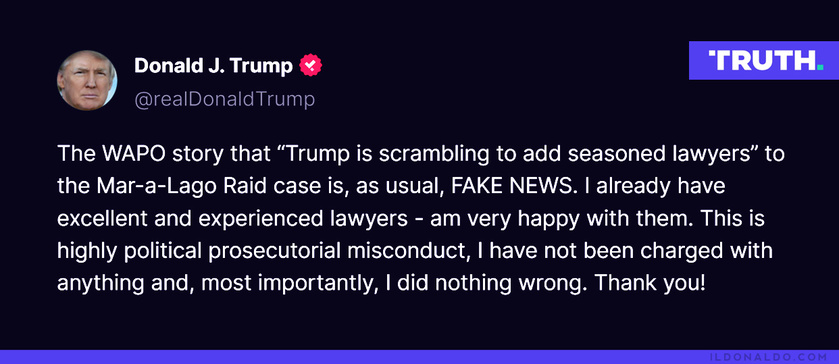Visit the ILDONALDO.COM watermark link

769,357
